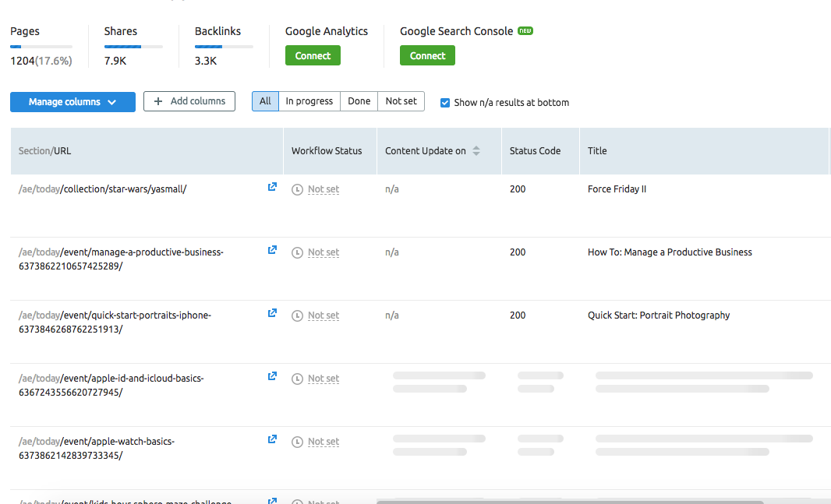Open manage-a-productive-business event URL link

point(121,259)
